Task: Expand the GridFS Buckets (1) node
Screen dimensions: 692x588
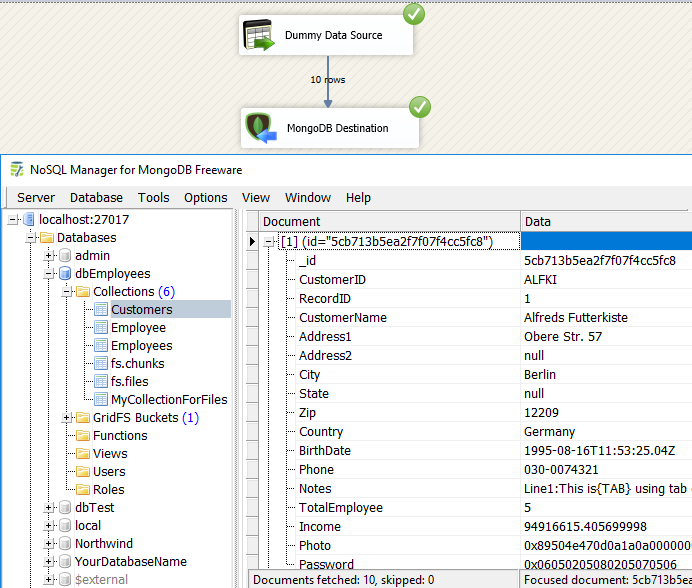Action: point(67,418)
